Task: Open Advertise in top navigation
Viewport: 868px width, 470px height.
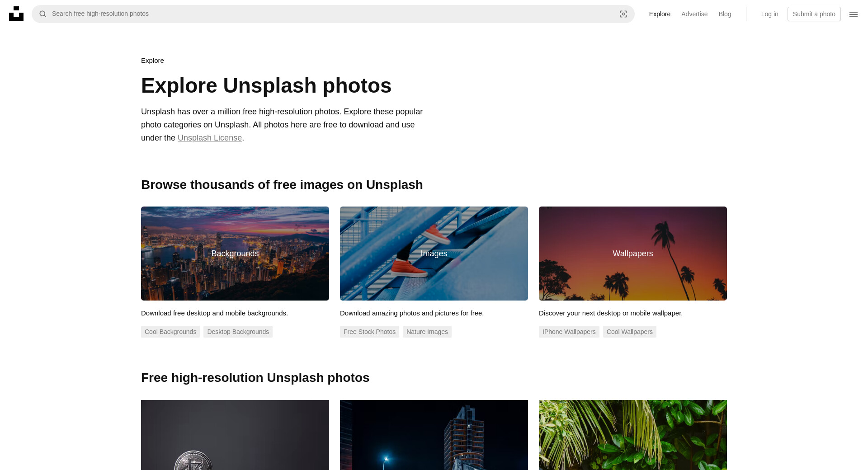Action: (x=694, y=14)
